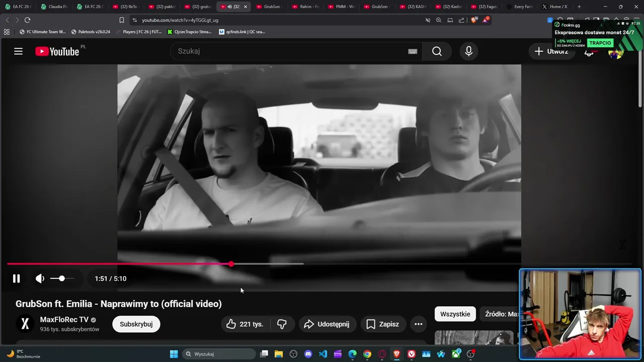The width and height of the screenshot is (644, 362).
Task: Open MaxFloRec TV channel avatar
Action: [x=25, y=324]
